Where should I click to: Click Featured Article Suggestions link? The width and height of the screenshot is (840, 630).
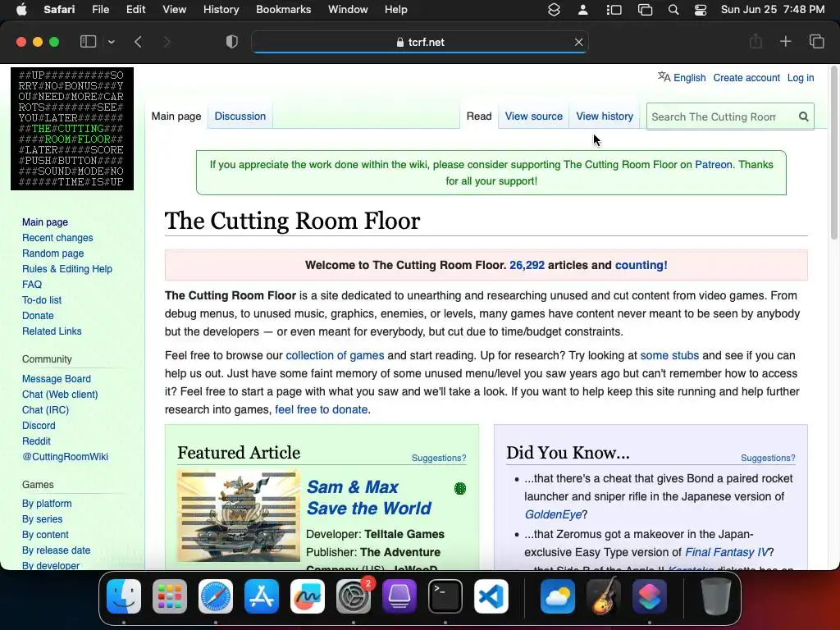pyautogui.click(x=439, y=458)
